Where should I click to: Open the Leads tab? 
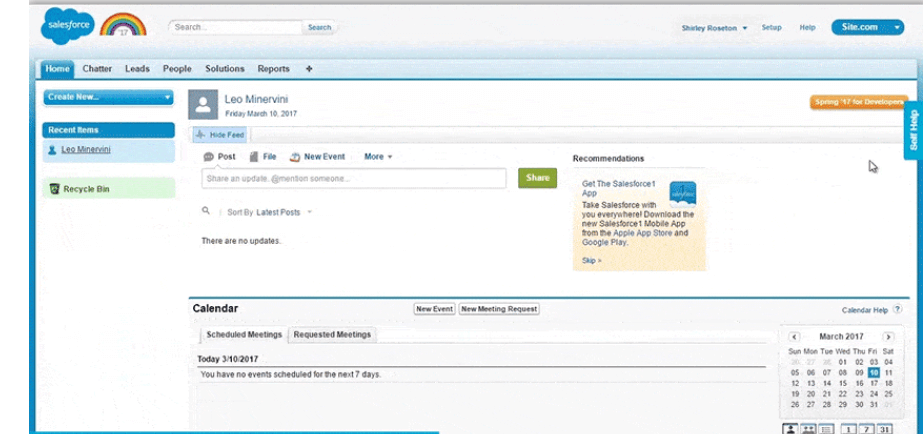137,69
